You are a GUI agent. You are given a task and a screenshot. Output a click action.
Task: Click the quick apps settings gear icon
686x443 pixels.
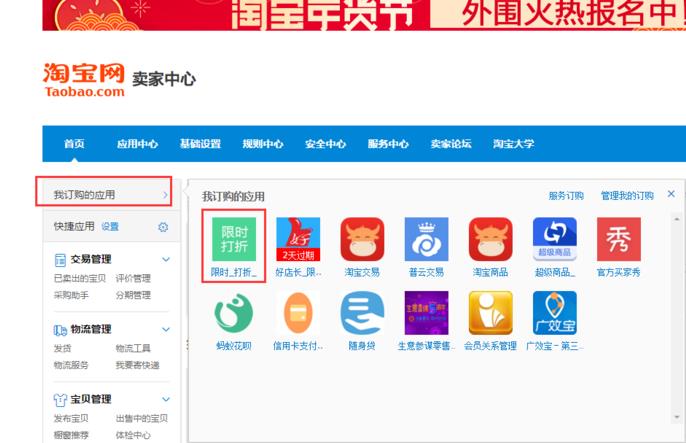pos(163,227)
